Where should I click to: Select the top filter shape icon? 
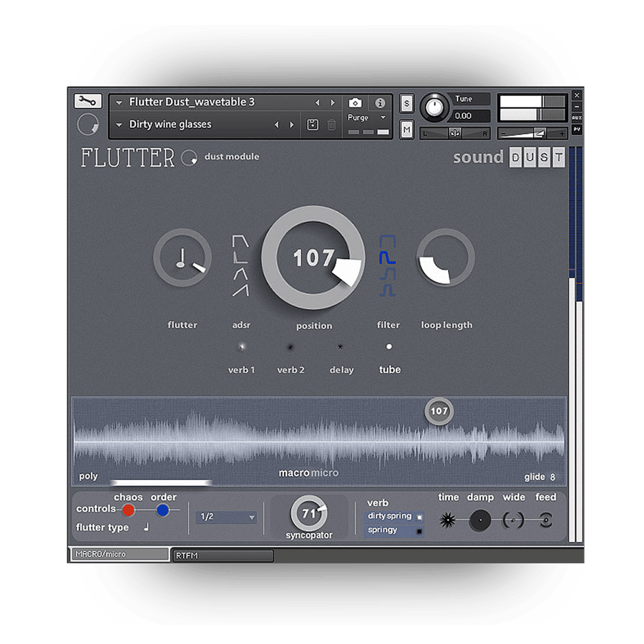(388, 241)
